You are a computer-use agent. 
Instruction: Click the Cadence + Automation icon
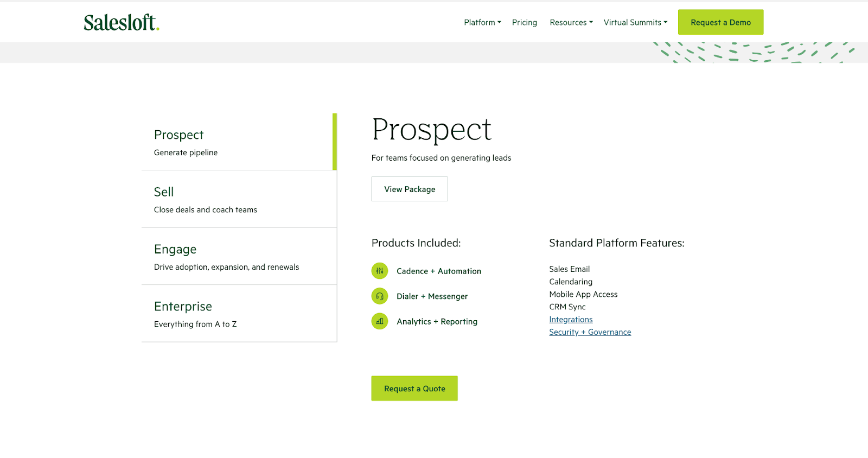pos(380,271)
